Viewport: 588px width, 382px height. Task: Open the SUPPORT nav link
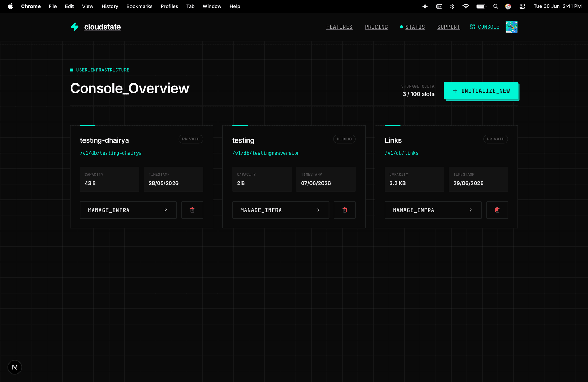pos(449,27)
